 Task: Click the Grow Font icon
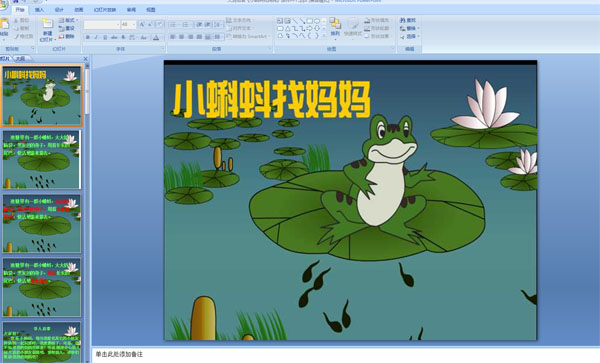coord(142,24)
